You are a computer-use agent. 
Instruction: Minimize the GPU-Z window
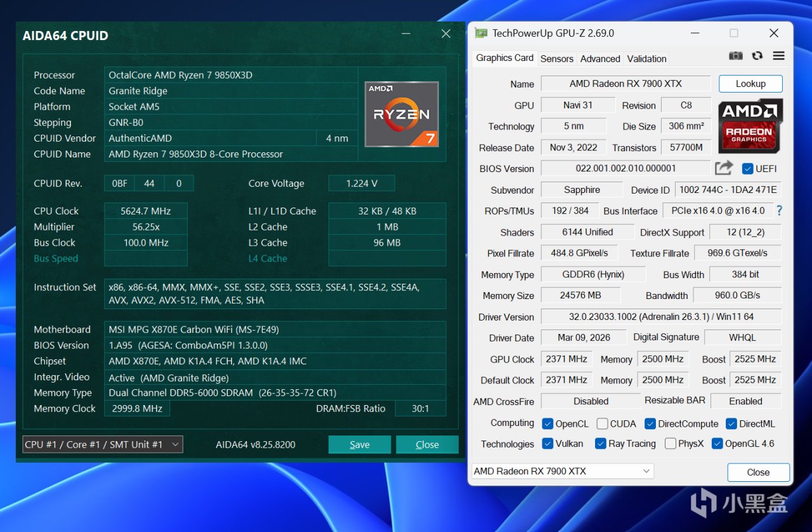tap(694, 33)
